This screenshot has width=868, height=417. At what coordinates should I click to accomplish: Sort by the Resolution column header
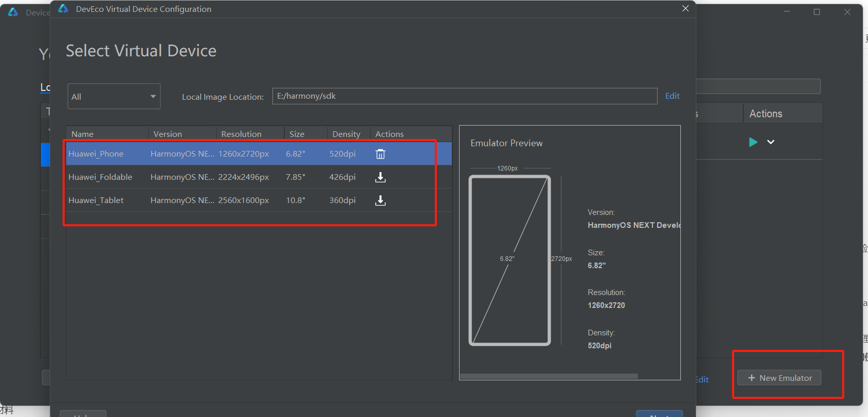coord(250,134)
